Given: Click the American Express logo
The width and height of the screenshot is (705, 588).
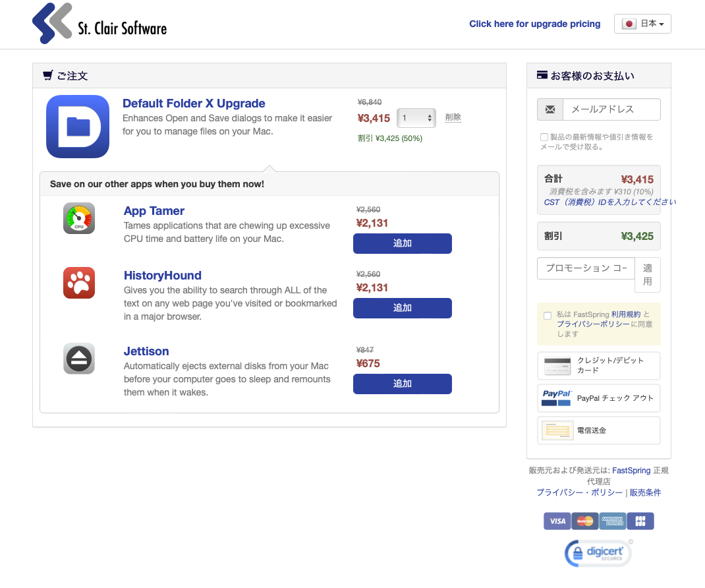Looking at the screenshot, I should tap(613, 521).
